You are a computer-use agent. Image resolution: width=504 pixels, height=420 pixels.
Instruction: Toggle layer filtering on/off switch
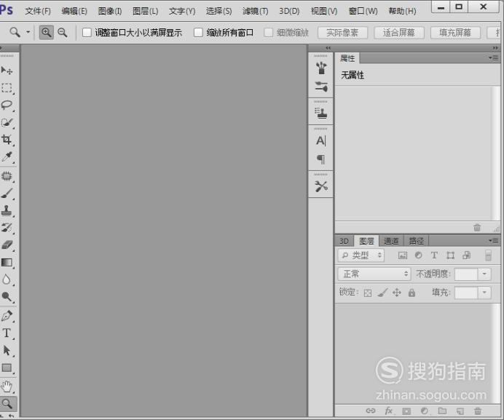point(488,255)
